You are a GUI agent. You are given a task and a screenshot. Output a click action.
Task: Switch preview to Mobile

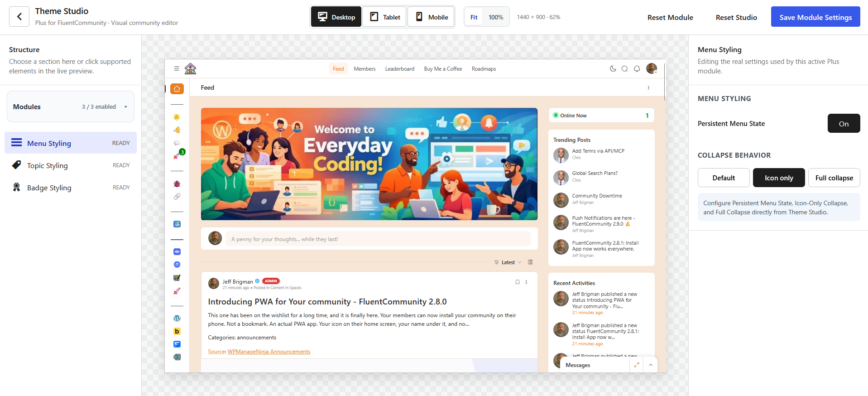432,17
